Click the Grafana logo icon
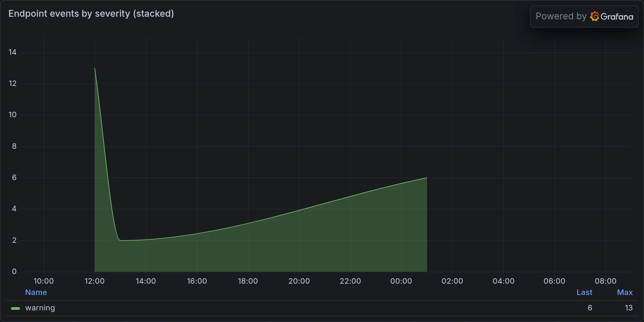Viewport: 644px width, 322px height. pyautogui.click(x=594, y=16)
